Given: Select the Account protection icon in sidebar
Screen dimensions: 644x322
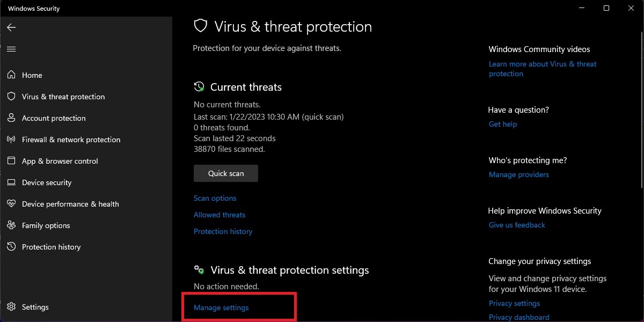Looking at the screenshot, I should [11, 118].
